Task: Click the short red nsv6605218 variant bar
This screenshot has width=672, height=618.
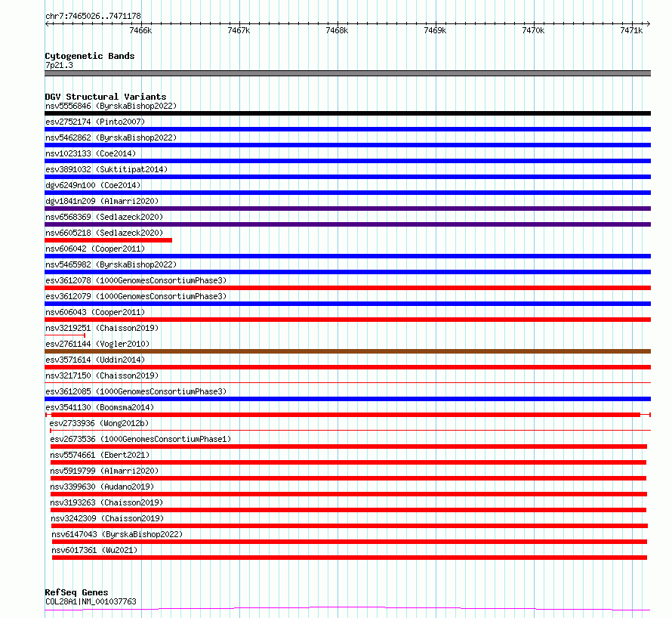Action: pyautogui.click(x=109, y=240)
